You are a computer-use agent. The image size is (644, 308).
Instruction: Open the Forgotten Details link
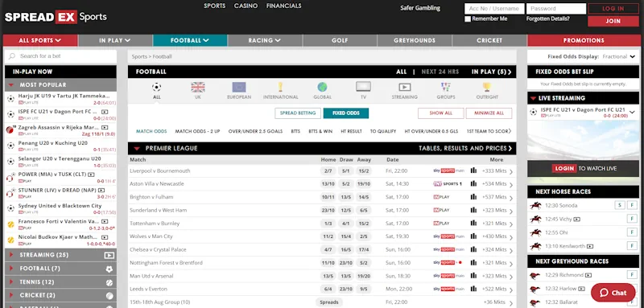548,18
